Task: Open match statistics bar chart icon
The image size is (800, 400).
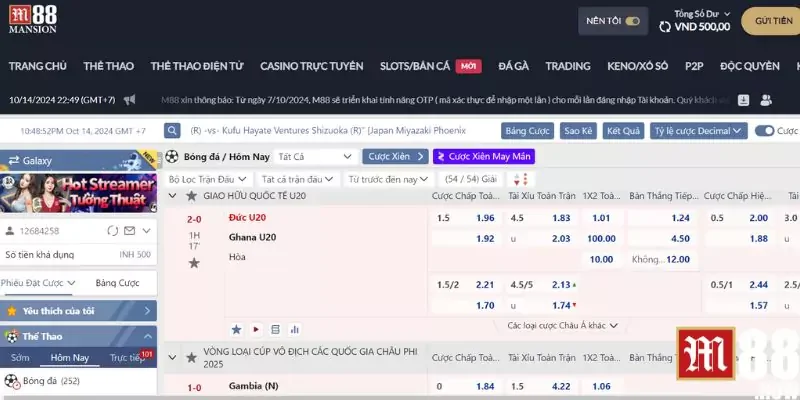Action: click(x=293, y=328)
